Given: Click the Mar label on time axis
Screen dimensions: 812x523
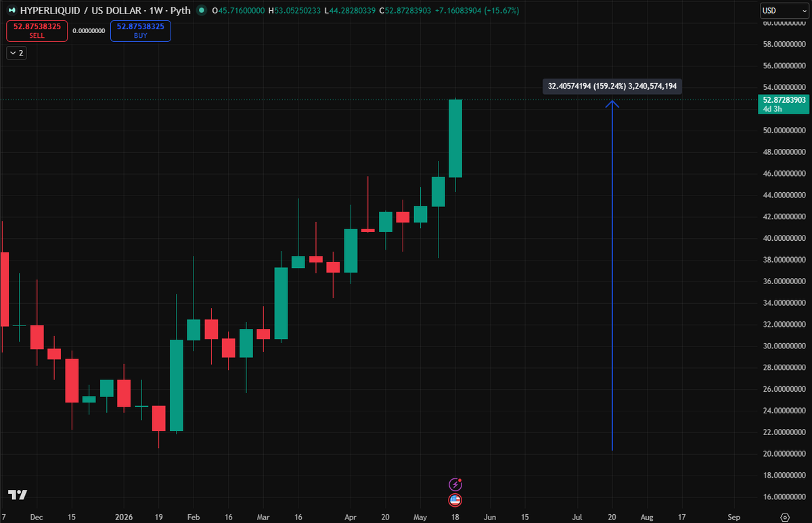Looking at the screenshot, I should [x=264, y=517].
